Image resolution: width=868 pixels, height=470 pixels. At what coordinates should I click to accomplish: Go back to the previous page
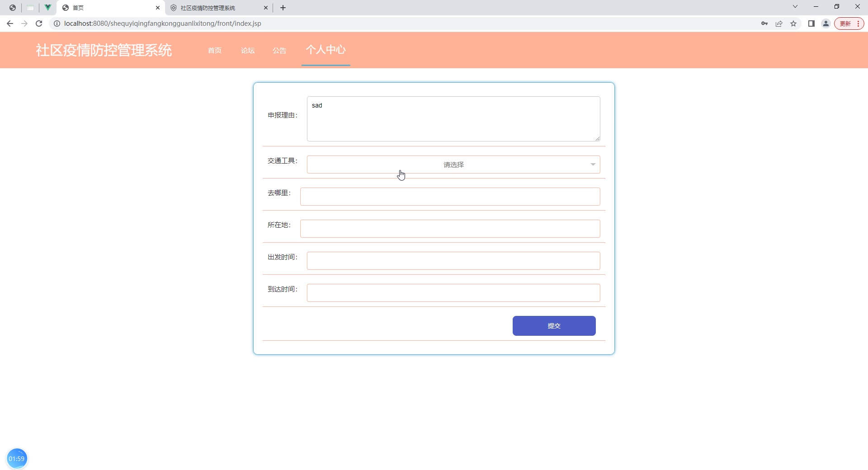click(x=10, y=23)
